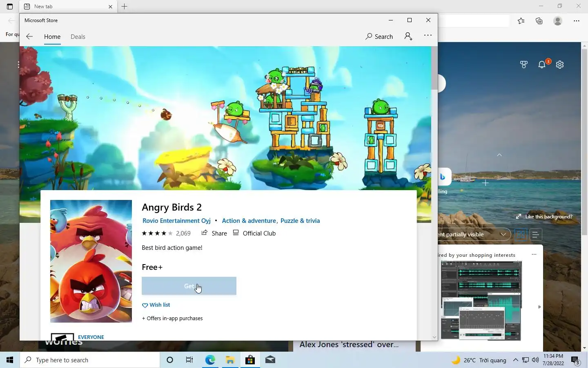Open Edge Favorites star icon
Screen dimensions: 588x368
tap(521, 21)
